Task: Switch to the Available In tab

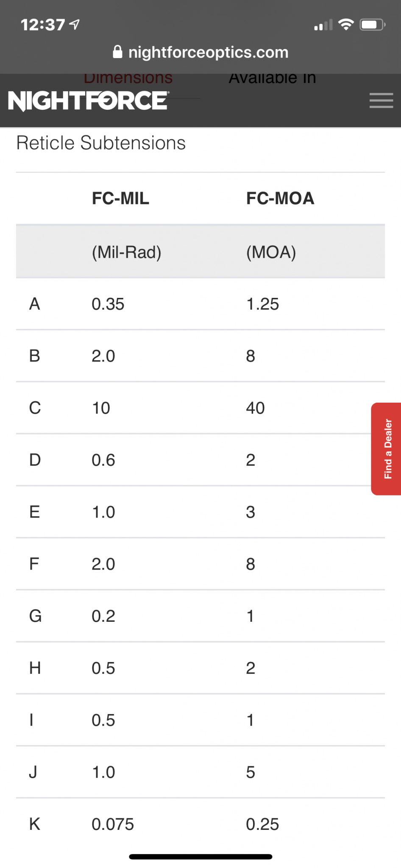Action: 273,78
